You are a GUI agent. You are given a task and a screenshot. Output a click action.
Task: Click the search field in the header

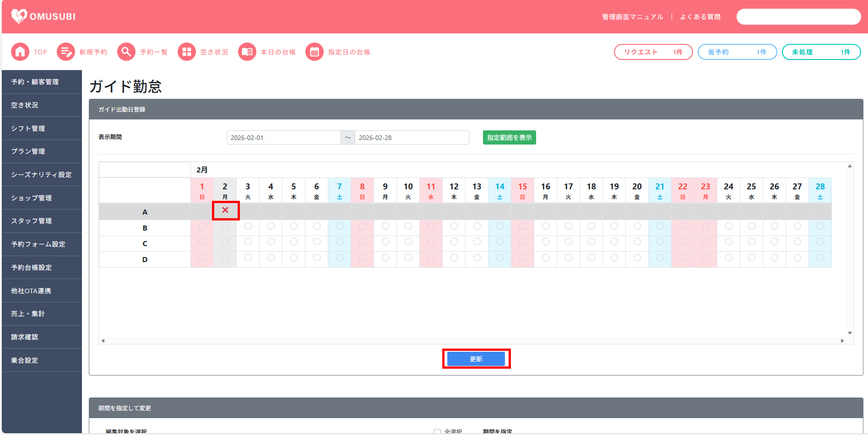(x=798, y=17)
